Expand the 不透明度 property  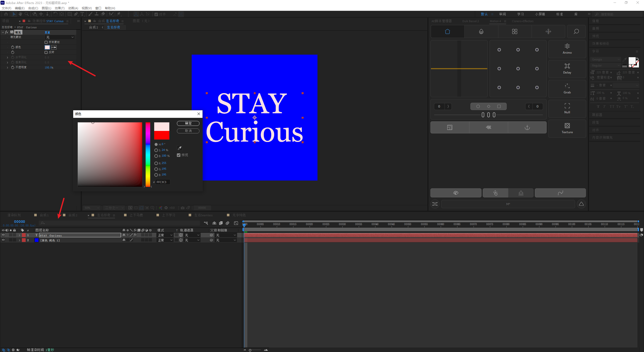[x=7, y=67]
